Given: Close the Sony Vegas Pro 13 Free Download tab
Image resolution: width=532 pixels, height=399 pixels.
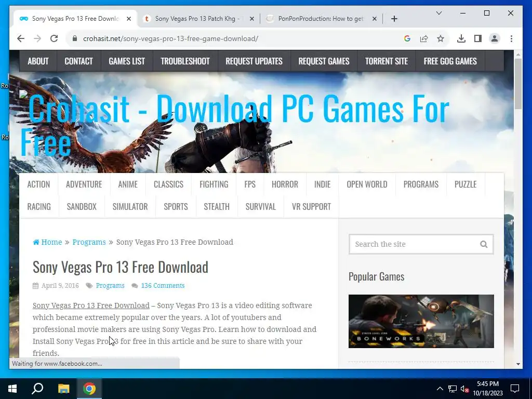Looking at the screenshot, I should pos(129,19).
